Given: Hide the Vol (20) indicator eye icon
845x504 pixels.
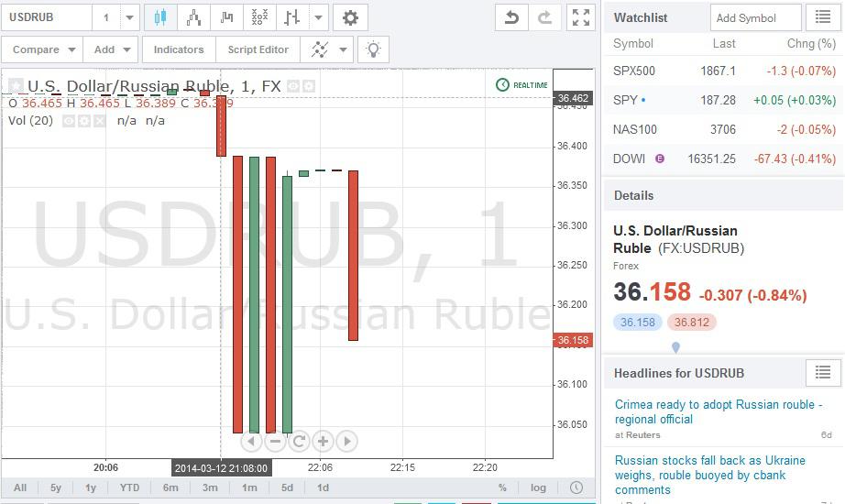Looking at the screenshot, I should click(x=69, y=121).
